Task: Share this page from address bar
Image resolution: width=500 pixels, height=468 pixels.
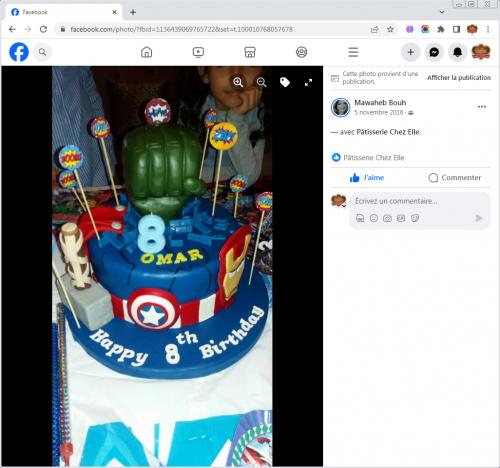Action: [374, 29]
